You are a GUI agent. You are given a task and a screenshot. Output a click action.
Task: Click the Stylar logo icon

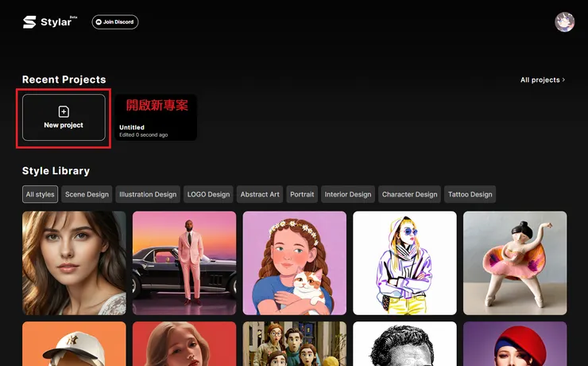click(29, 22)
